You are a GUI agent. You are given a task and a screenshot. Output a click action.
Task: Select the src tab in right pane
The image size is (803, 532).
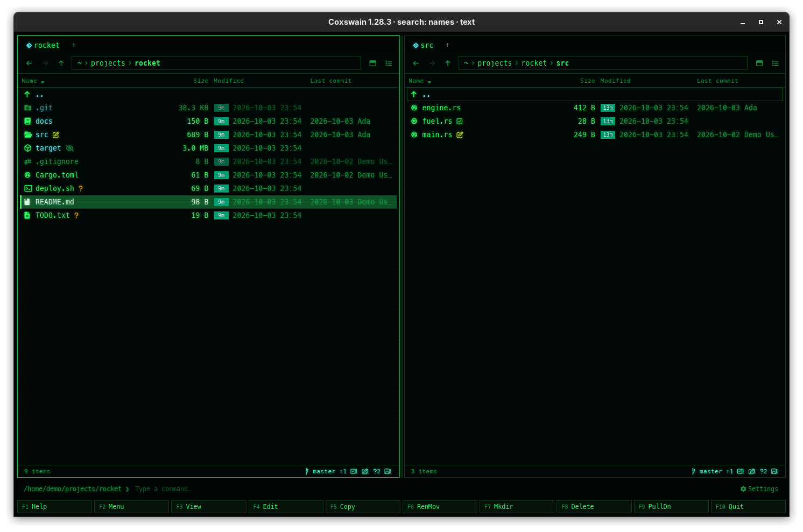423,45
